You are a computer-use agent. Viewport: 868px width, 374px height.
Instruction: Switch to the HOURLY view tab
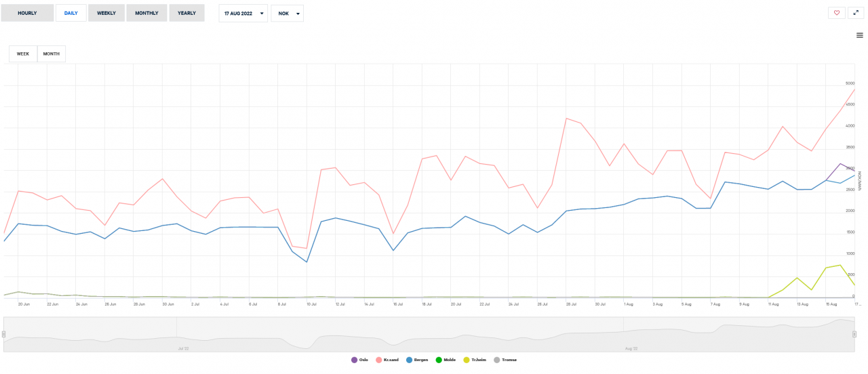click(x=27, y=13)
